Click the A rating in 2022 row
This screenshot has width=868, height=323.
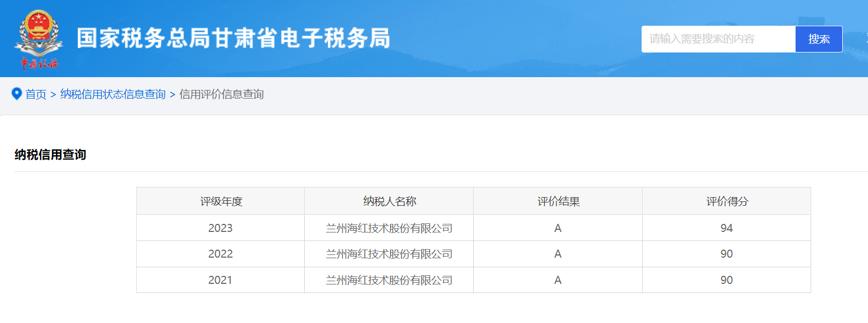click(558, 254)
